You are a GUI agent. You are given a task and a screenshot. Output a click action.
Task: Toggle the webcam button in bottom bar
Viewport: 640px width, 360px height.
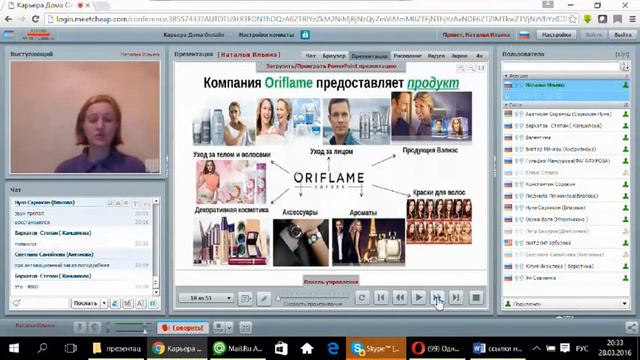tap(95, 327)
